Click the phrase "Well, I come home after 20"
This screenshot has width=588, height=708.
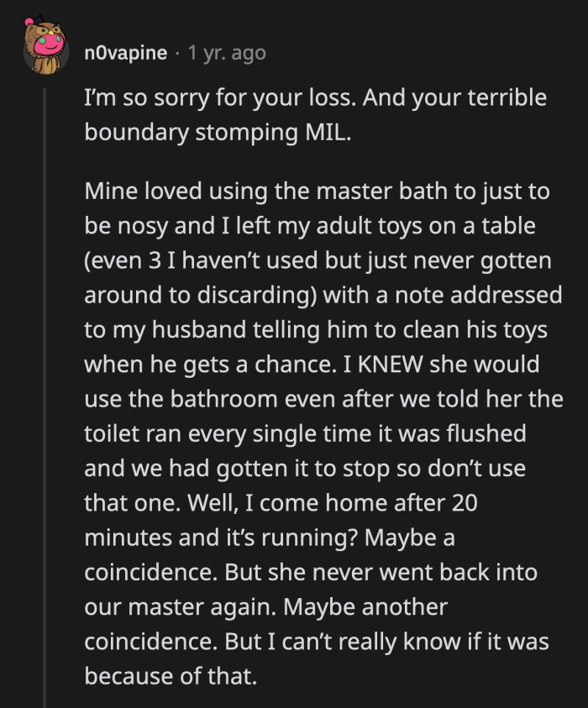[x=332, y=502]
